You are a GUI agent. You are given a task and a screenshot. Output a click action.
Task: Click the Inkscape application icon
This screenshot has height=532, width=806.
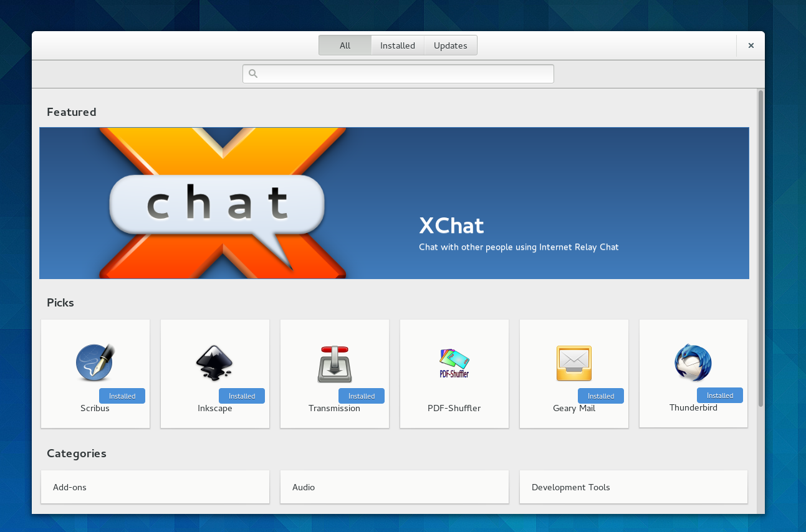coord(214,363)
